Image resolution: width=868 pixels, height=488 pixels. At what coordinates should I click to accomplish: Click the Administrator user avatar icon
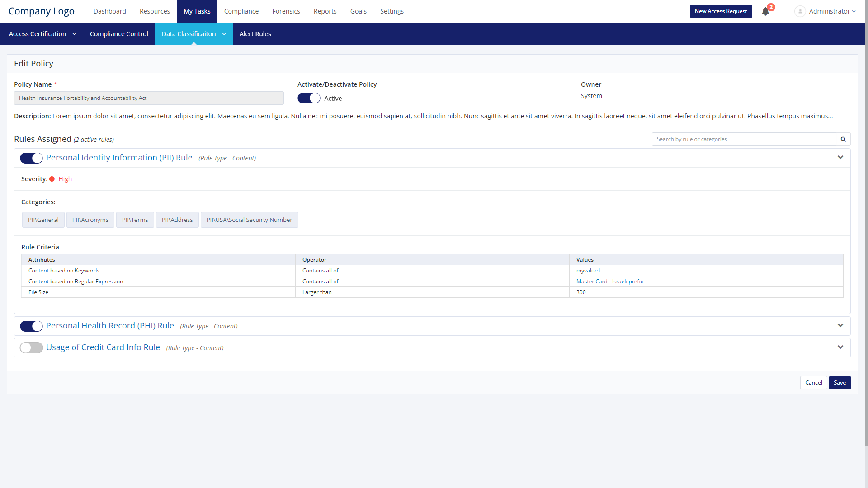coord(800,11)
